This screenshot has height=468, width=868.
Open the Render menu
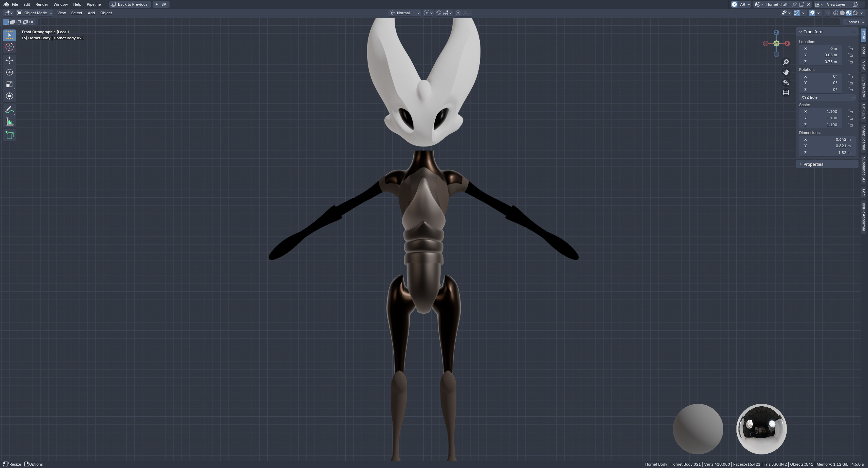[x=42, y=4]
